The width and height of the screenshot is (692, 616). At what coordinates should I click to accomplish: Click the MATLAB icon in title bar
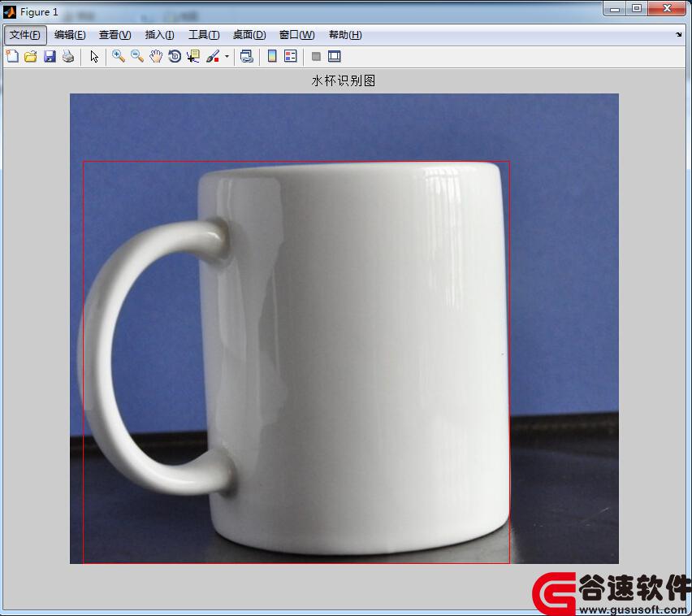[x=10, y=12]
